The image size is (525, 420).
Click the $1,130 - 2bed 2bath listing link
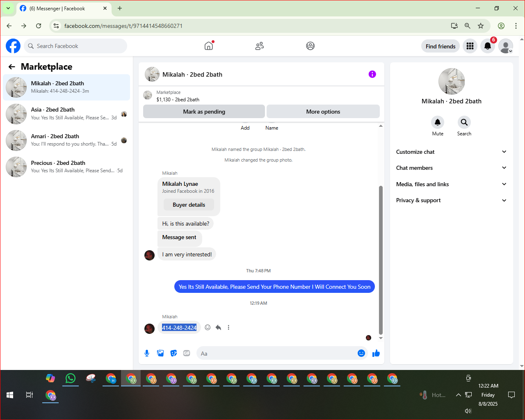[178, 100]
